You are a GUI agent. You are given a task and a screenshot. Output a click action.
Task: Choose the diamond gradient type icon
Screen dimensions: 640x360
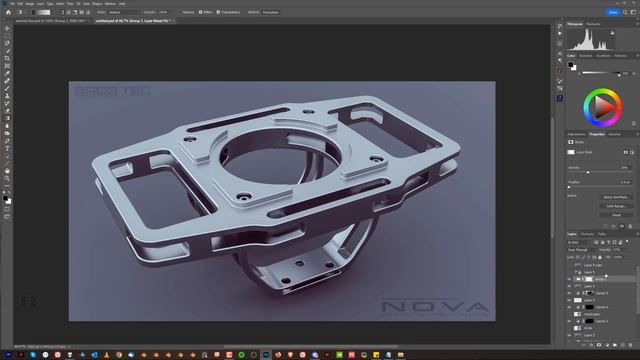[x=88, y=12]
